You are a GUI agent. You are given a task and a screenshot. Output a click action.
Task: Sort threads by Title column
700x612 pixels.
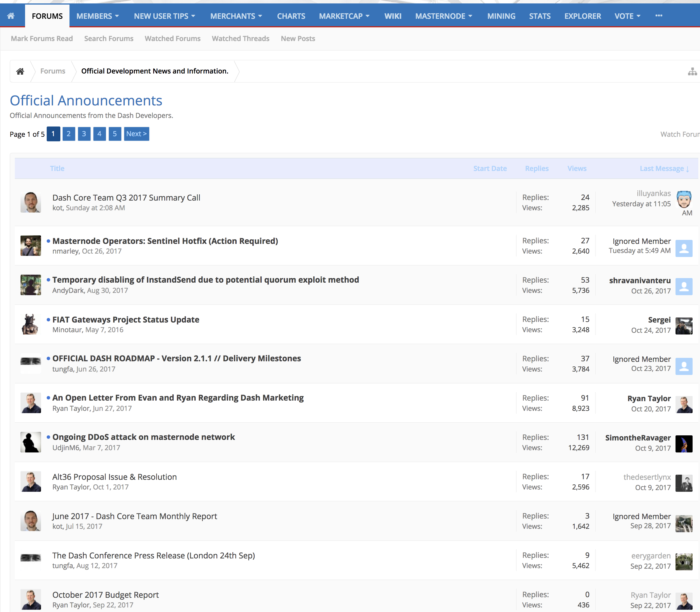(x=57, y=168)
